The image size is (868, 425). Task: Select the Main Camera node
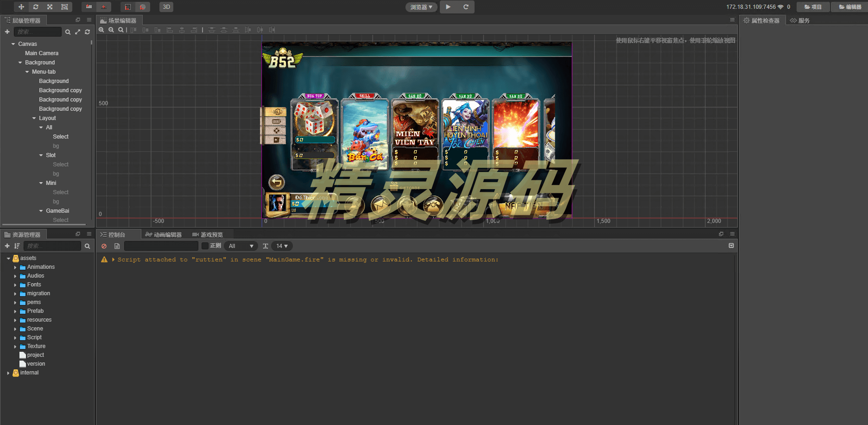42,53
